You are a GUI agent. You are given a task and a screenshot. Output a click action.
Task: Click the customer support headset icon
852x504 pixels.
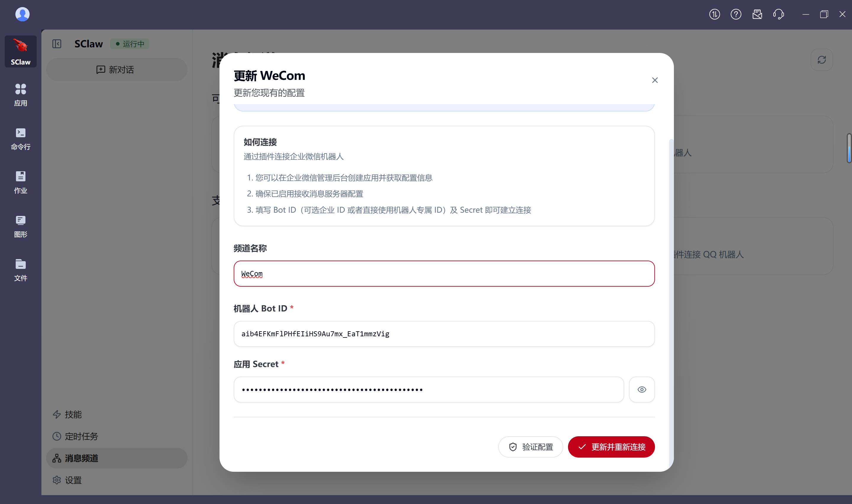pos(778,14)
